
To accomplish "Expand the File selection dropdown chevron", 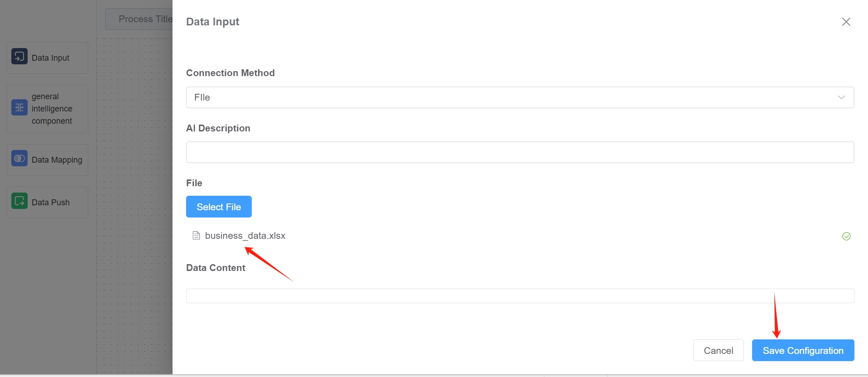I will coord(841,97).
